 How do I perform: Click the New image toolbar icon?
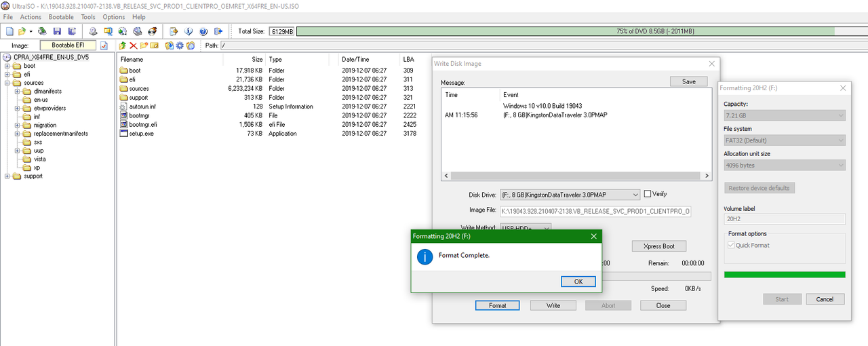click(x=9, y=31)
